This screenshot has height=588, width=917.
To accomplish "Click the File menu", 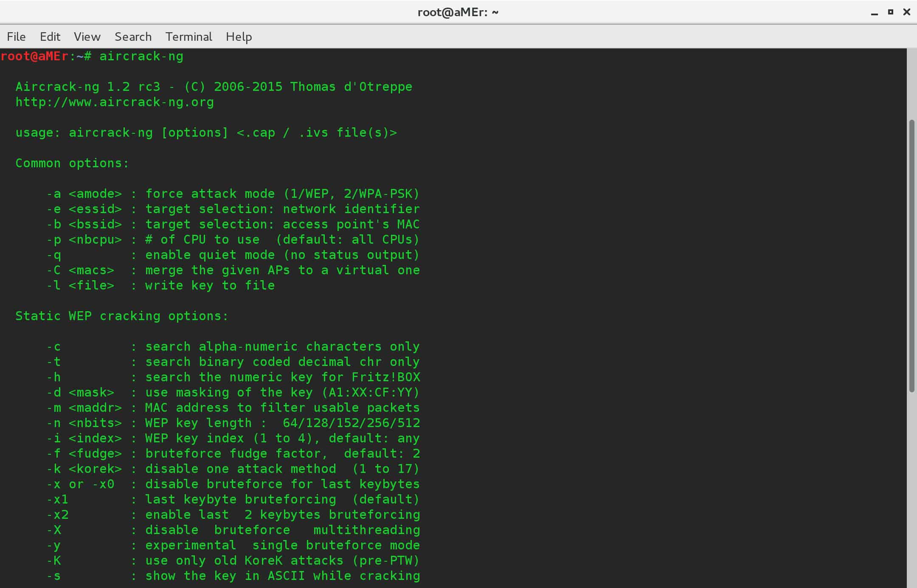I will pyautogui.click(x=15, y=37).
